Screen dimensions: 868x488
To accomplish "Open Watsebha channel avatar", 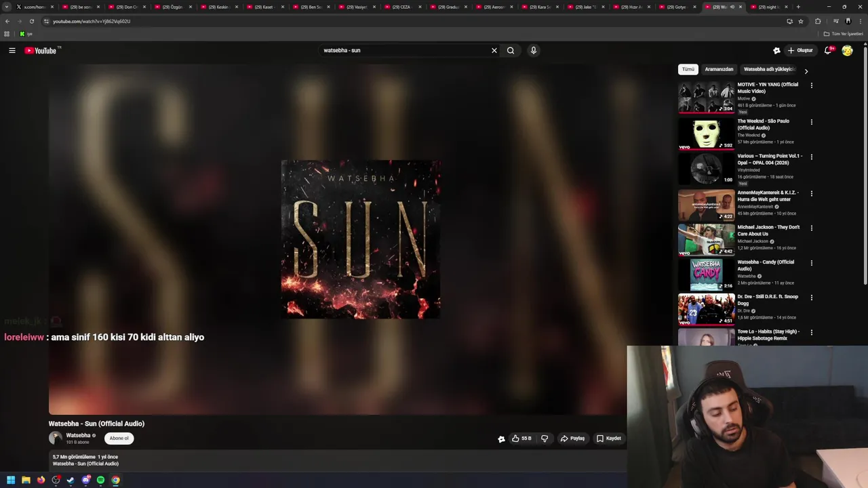I will coord(56,438).
